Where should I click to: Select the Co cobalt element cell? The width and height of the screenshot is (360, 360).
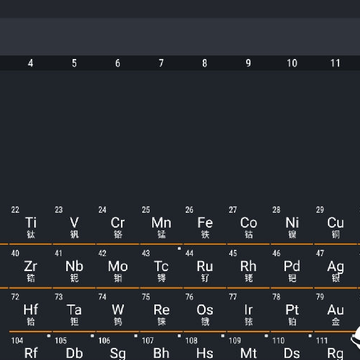click(248, 223)
